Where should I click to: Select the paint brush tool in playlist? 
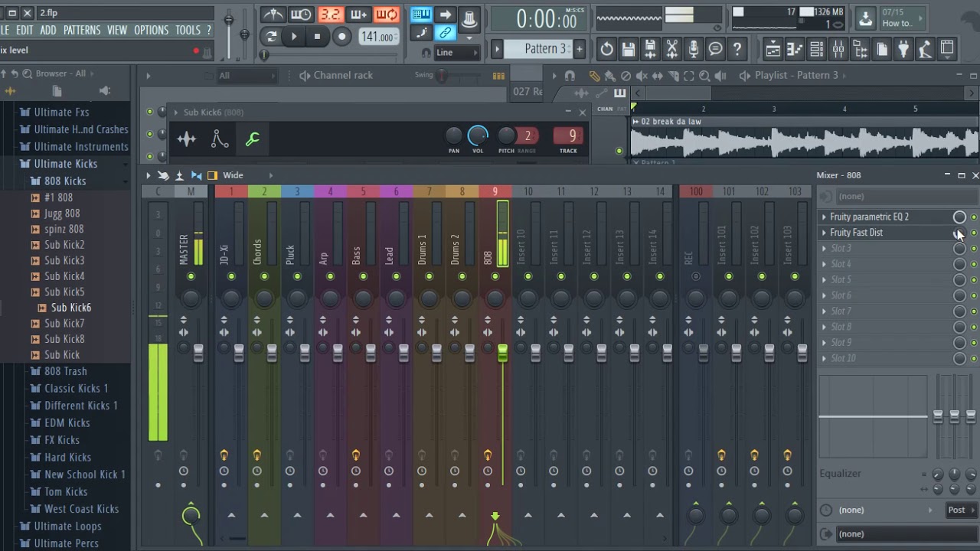609,76
